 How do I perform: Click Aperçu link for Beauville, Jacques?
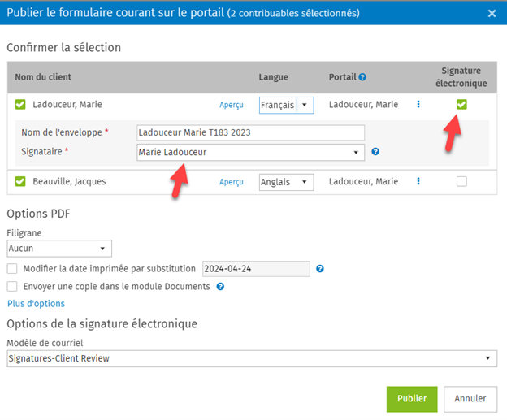pos(232,182)
